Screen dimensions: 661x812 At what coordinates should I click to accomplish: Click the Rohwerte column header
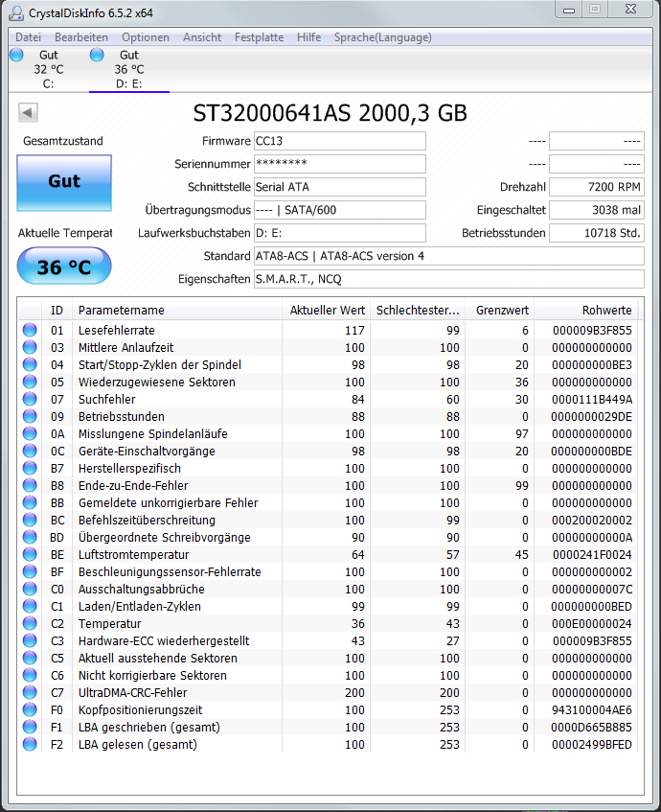586,311
